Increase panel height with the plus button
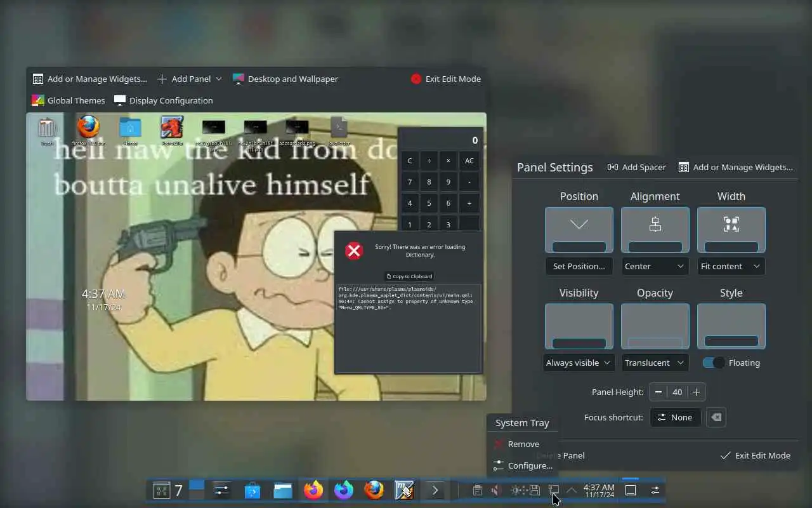812x508 pixels. coord(696,392)
